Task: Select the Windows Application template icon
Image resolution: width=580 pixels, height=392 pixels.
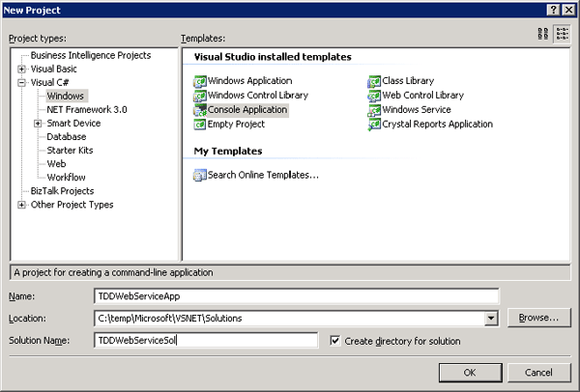Action: (x=200, y=81)
